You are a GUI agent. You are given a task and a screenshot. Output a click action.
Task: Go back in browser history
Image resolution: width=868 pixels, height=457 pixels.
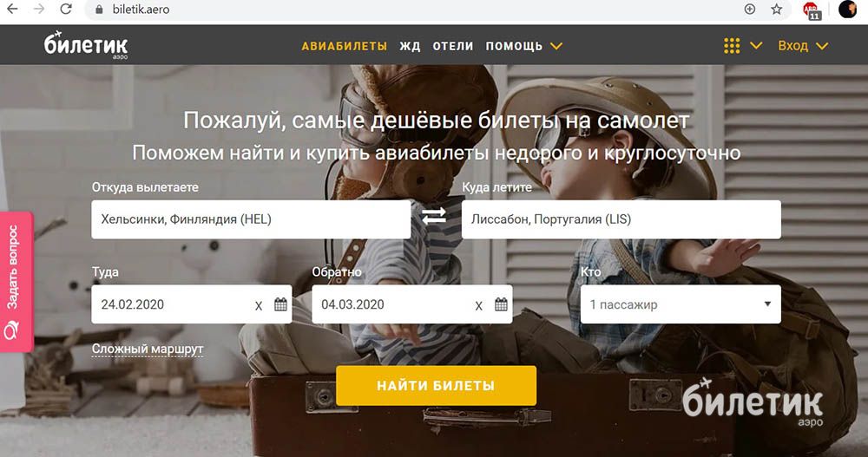(12, 10)
